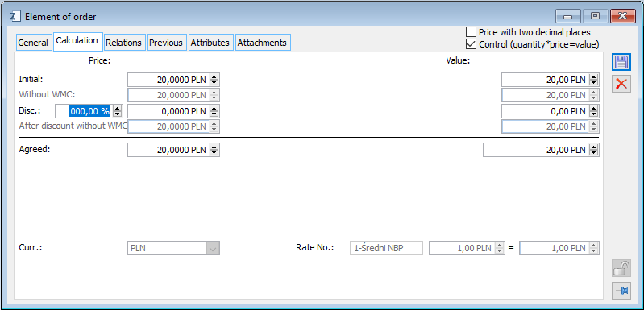644x310 pixels.
Task: Toggle the padlock icon
Action: point(621,269)
